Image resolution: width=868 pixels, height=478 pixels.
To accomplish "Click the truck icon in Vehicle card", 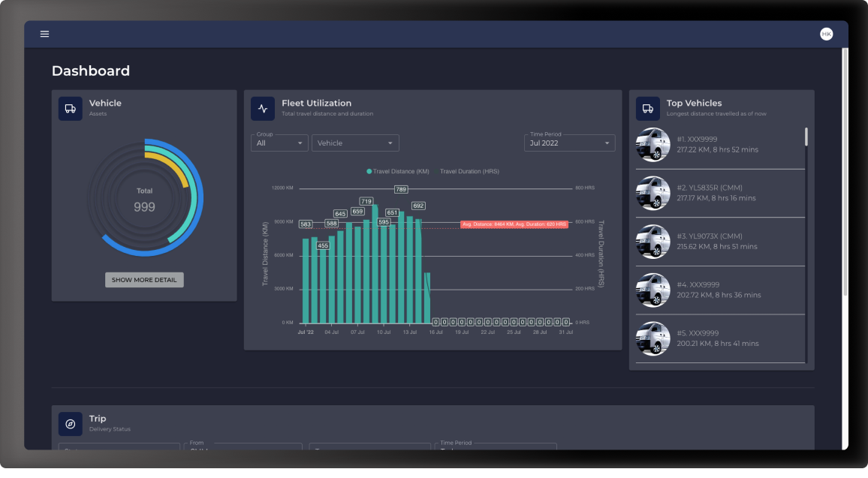I will click(x=71, y=108).
